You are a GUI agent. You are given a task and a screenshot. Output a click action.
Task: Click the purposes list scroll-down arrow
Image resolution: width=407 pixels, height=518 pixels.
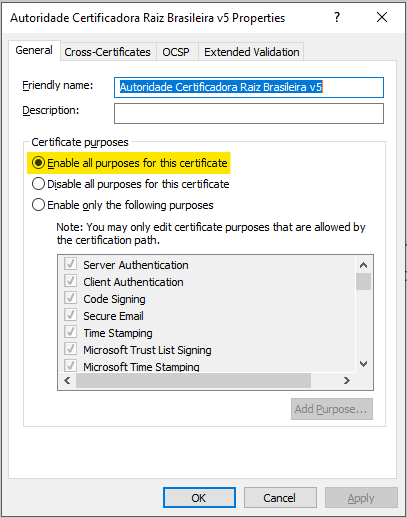tap(363, 364)
